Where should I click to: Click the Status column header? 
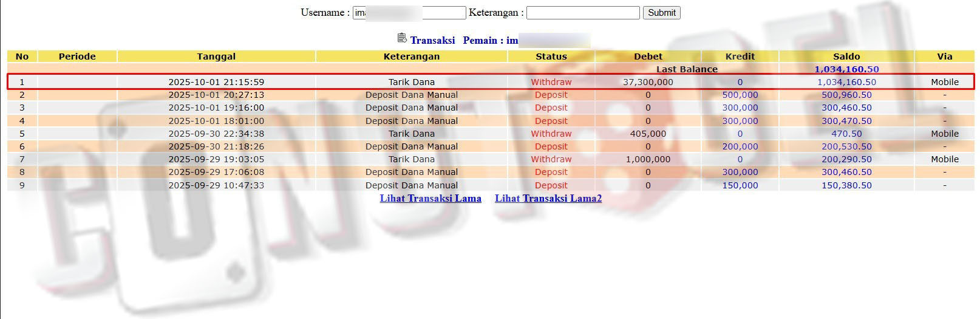point(551,57)
